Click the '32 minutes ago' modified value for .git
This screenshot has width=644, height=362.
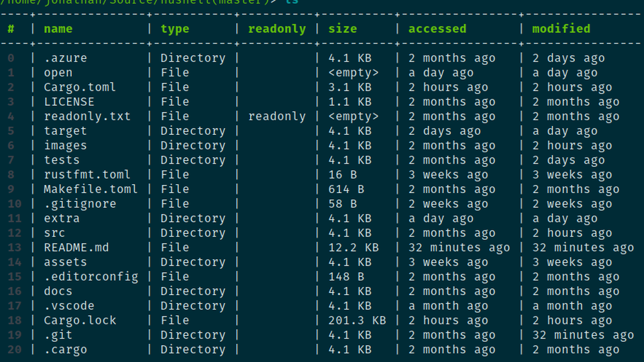click(583, 335)
